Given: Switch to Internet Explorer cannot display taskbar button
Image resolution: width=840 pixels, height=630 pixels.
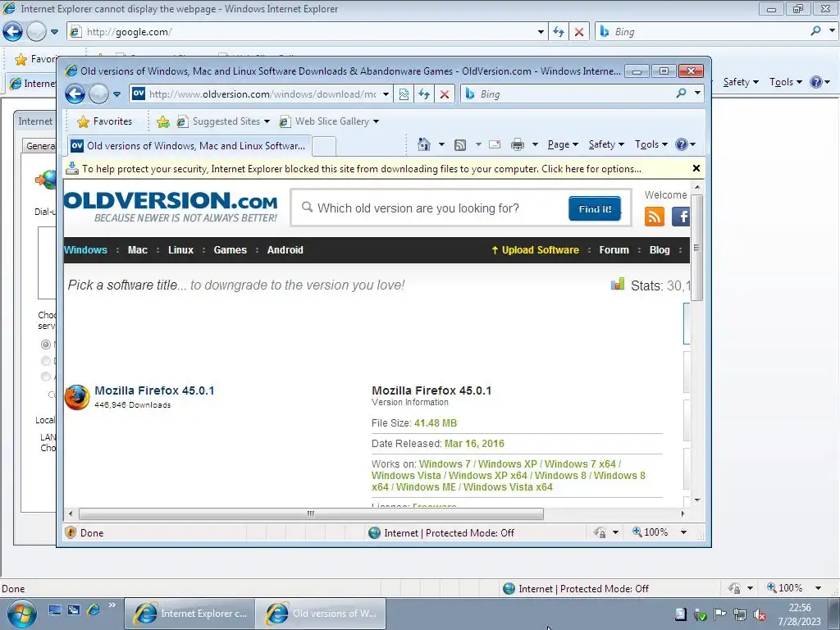Looking at the screenshot, I should [190, 614].
